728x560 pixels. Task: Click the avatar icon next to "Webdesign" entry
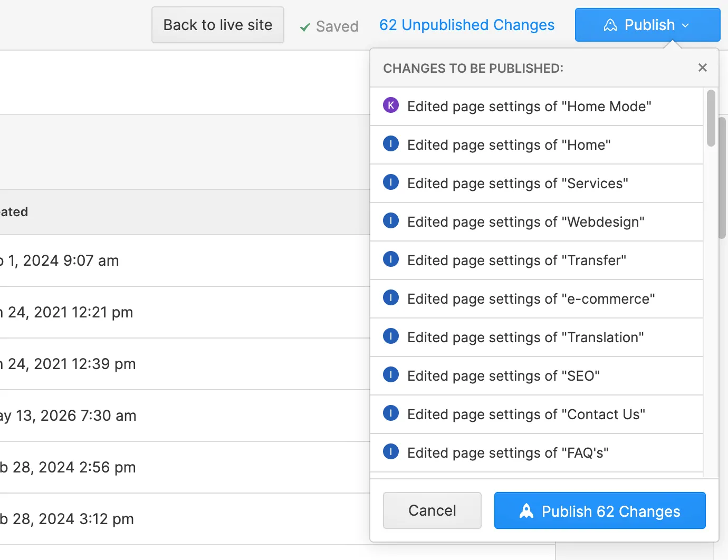(x=391, y=220)
